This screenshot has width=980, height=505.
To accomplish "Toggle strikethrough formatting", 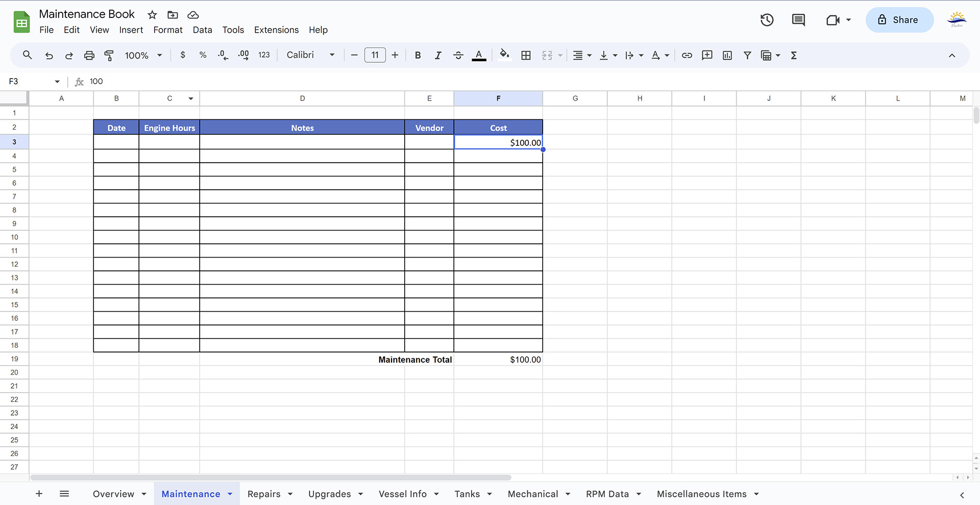I will 458,55.
